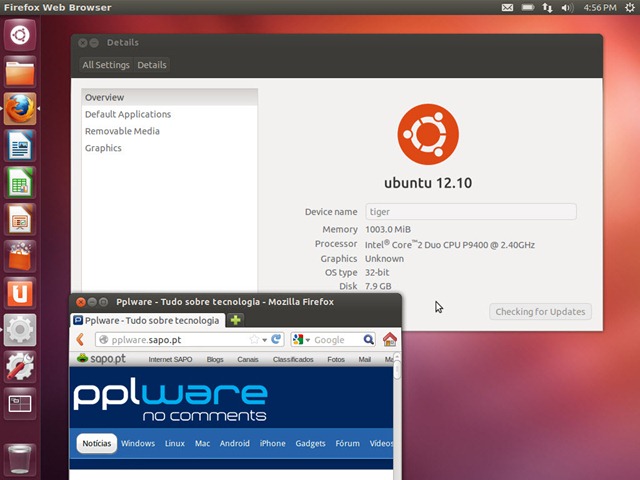Open LibreOffice Calc from the launcher
The width and height of the screenshot is (640, 480).
20,182
